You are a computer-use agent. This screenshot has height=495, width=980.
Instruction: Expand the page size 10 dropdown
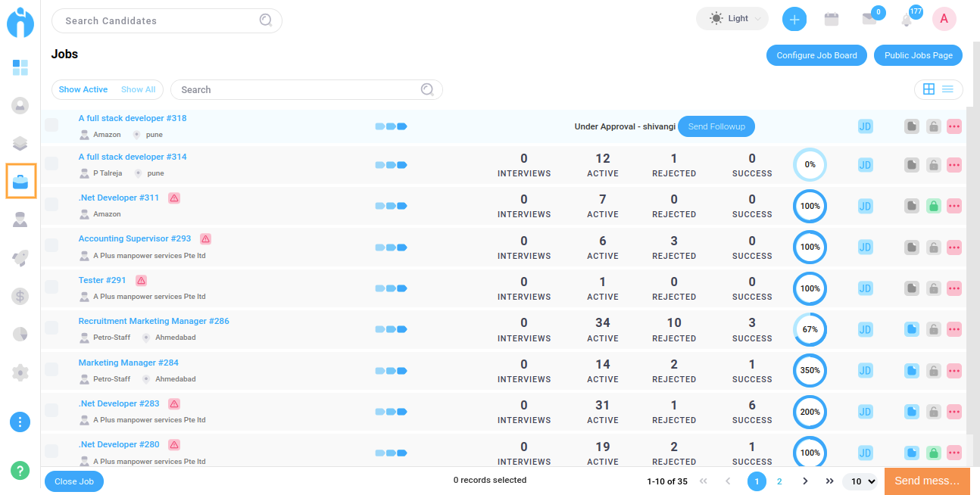(863, 481)
